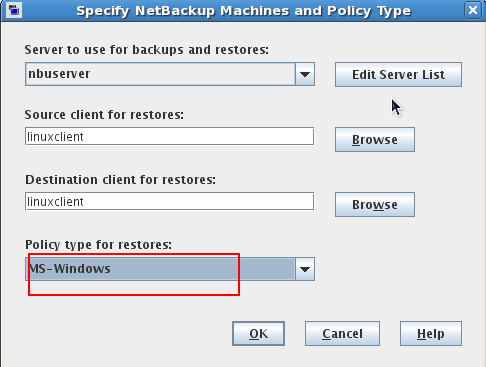The height and width of the screenshot is (367, 486).
Task: Click the dialog title 'Specify NetBackup Machines and Policy Type'
Action: pyautogui.click(x=244, y=11)
